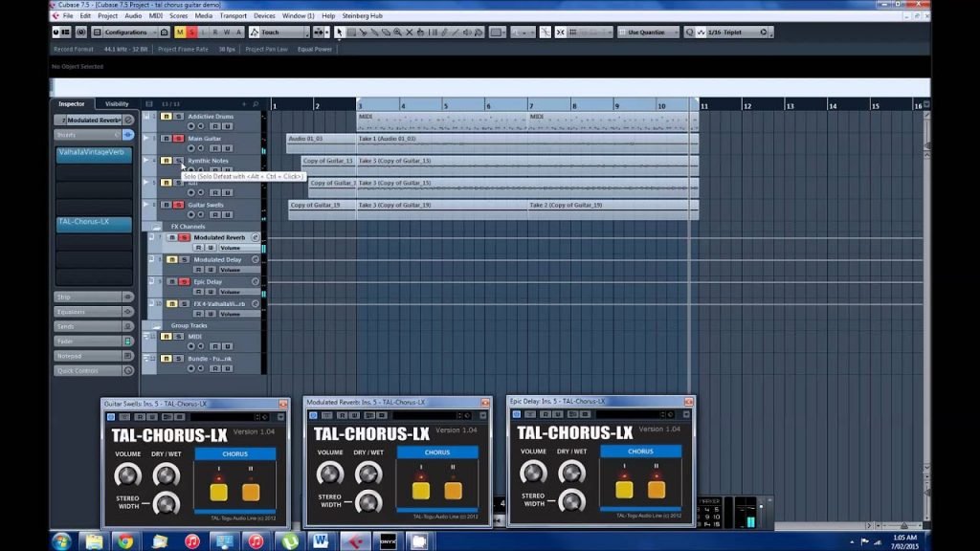Viewport: 980px width, 551px height.
Task: Toggle bypass power button in Guitar Swells plugin
Action: click(x=111, y=417)
